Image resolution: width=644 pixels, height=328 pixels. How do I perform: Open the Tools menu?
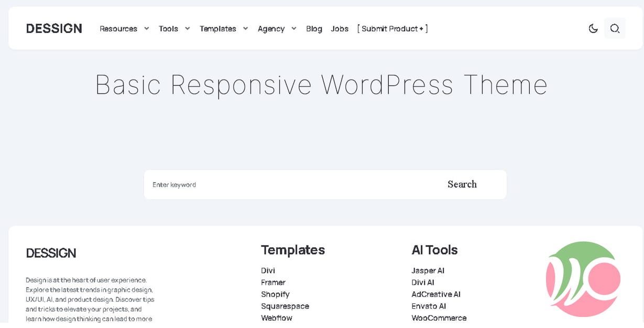point(168,29)
